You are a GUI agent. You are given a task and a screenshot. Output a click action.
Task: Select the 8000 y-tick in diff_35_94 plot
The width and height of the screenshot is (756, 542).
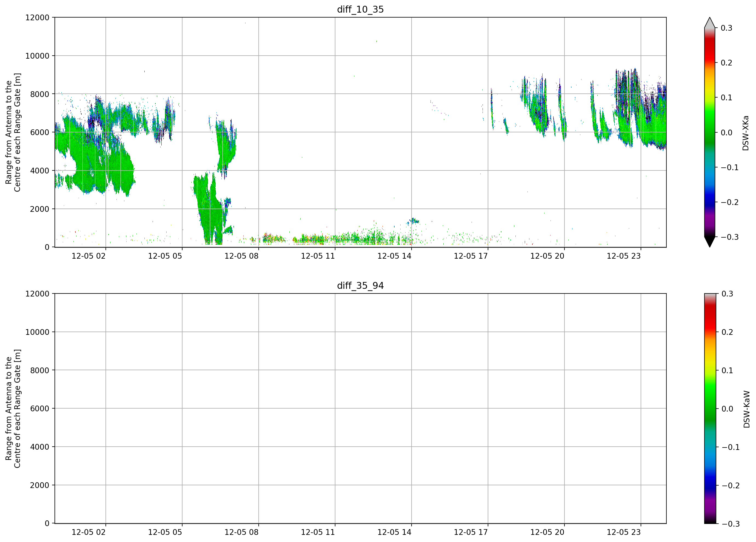pyautogui.click(x=40, y=370)
